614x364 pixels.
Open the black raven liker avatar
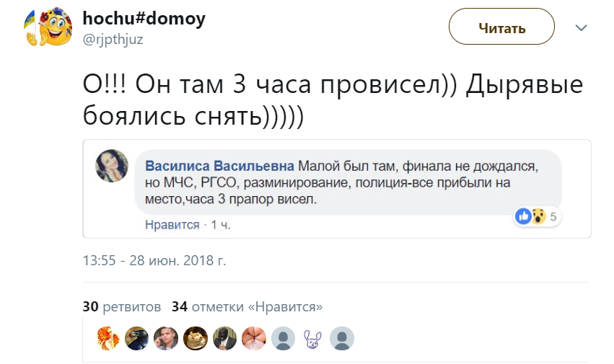coord(137,337)
